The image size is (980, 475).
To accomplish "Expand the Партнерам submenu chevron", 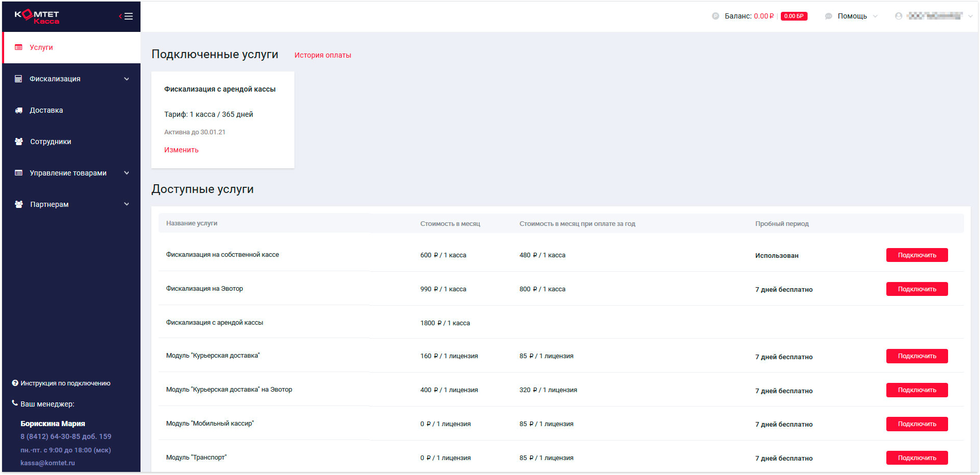I will (127, 204).
